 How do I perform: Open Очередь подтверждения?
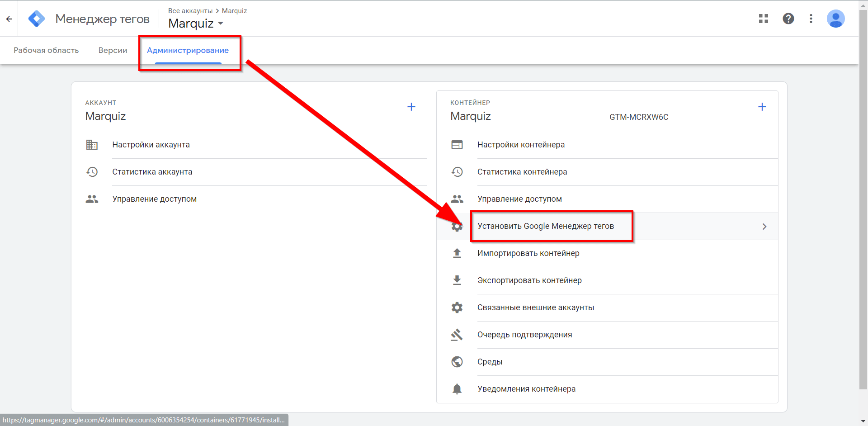point(525,335)
